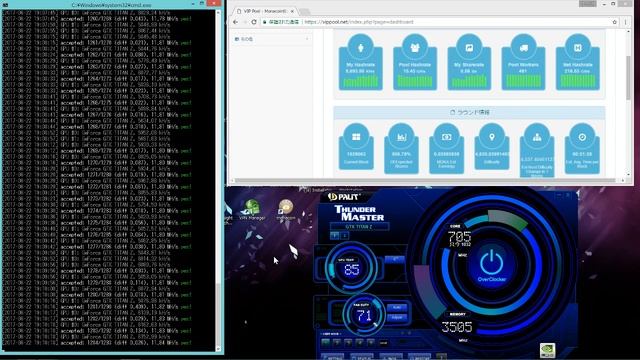Switch to the VIP Pool Monacoin tab

coord(266,11)
